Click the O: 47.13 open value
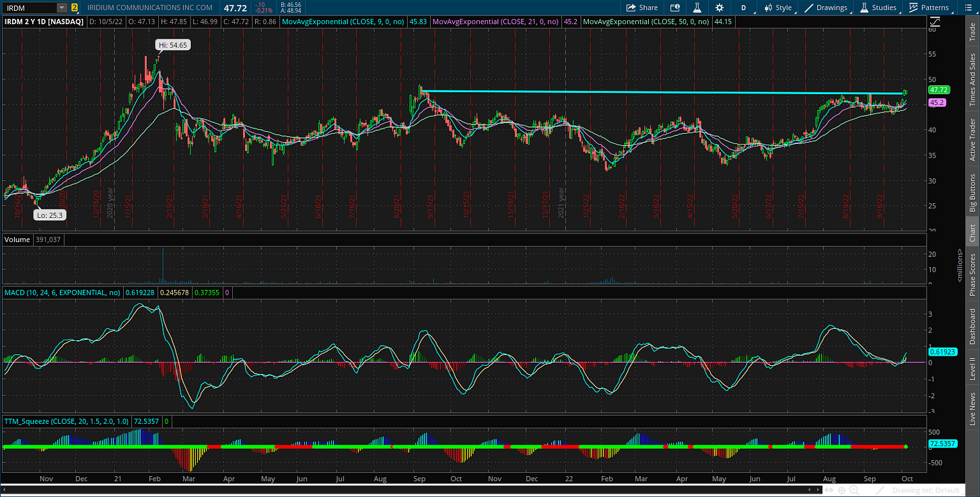 [x=142, y=22]
